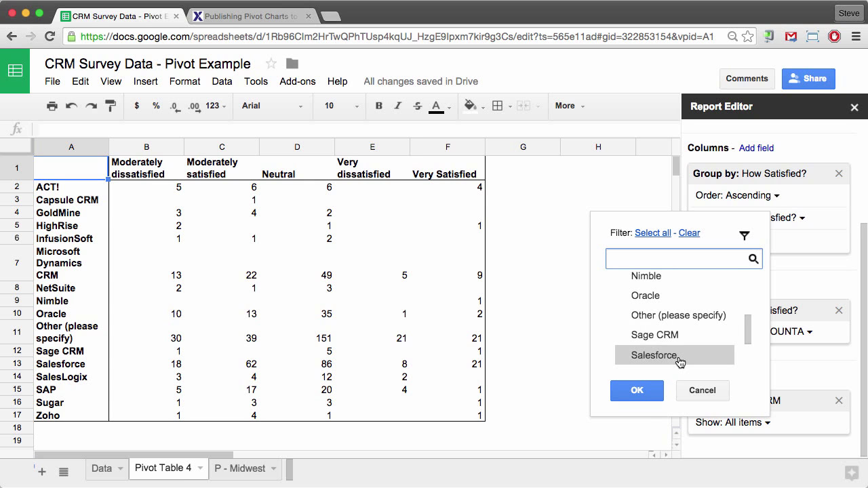868x488 pixels.
Task: Click the filter funnel icon in popup
Action: [745, 235]
